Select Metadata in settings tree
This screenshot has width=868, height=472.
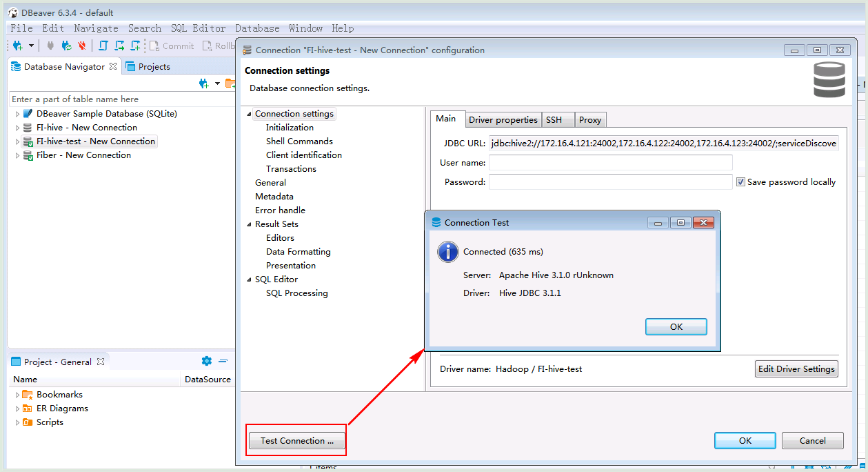(274, 197)
